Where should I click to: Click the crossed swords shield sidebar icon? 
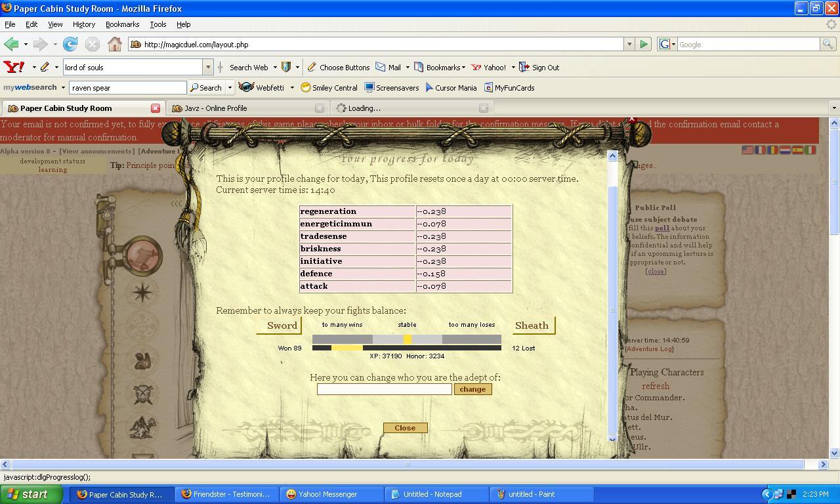[x=142, y=394]
